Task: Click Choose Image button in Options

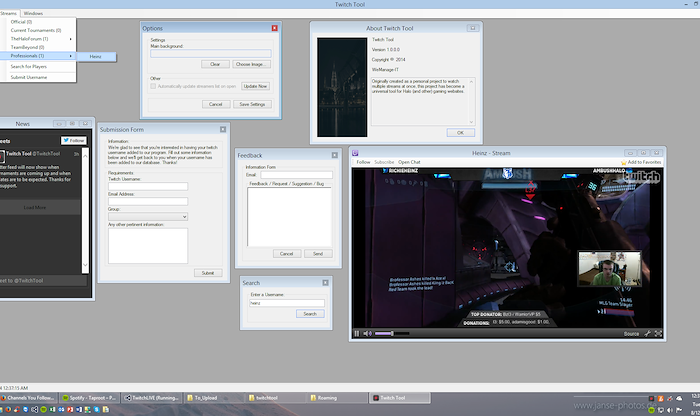Action: click(251, 64)
